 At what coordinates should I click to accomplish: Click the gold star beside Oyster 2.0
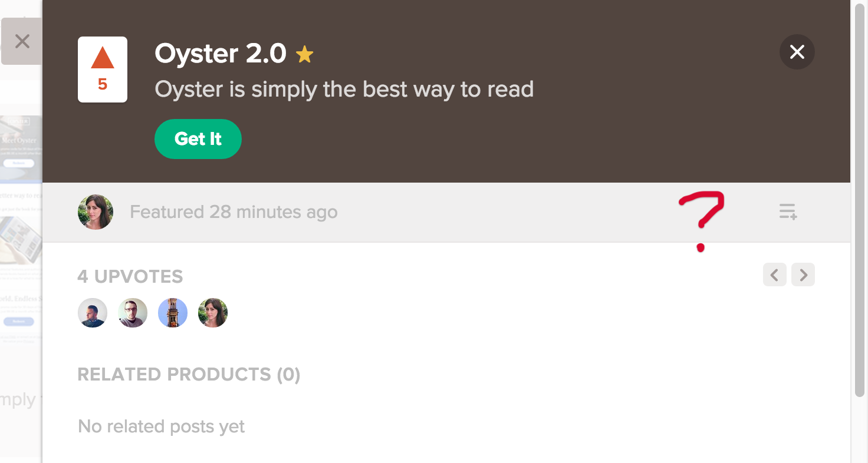coord(304,55)
